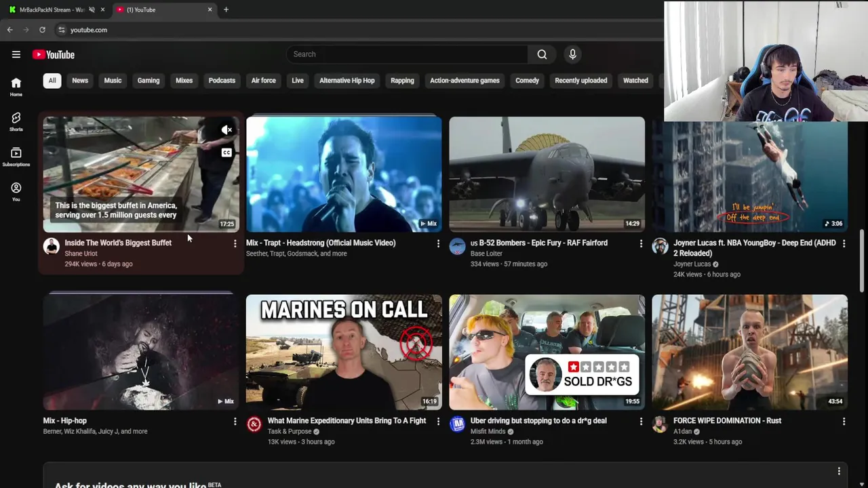Select the Mixes filter chip

pos(184,81)
